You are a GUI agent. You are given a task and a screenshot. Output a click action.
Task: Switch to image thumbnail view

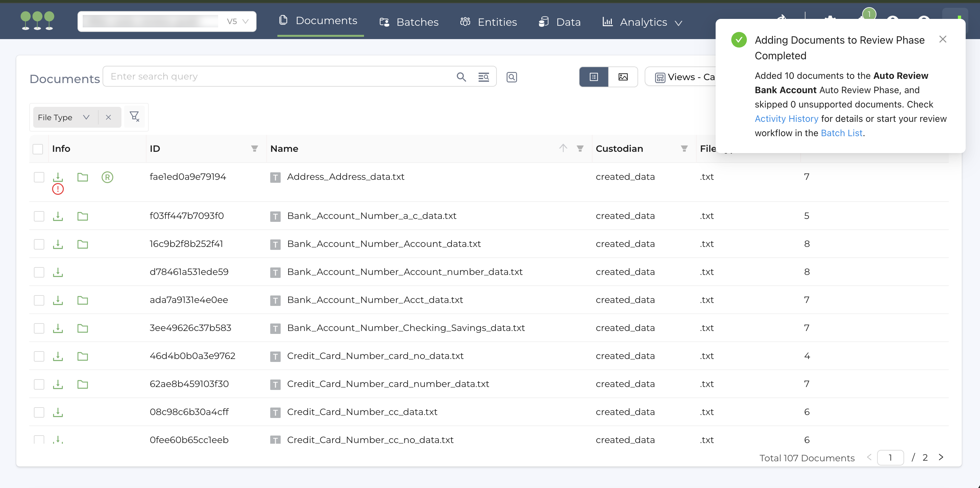point(623,77)
